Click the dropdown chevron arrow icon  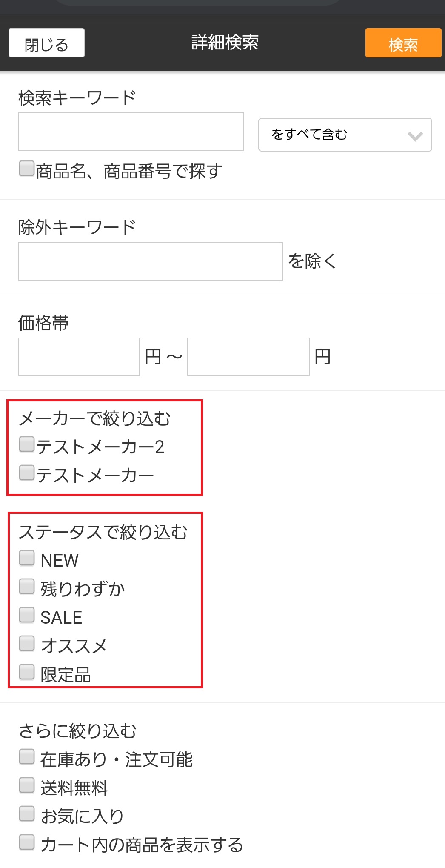pyautogui.click(x=415, y=136)
